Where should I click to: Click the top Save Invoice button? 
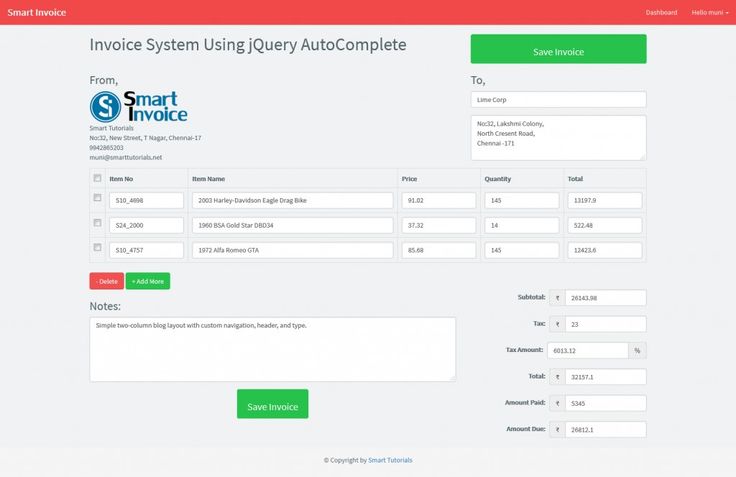(x=559, y=49)
